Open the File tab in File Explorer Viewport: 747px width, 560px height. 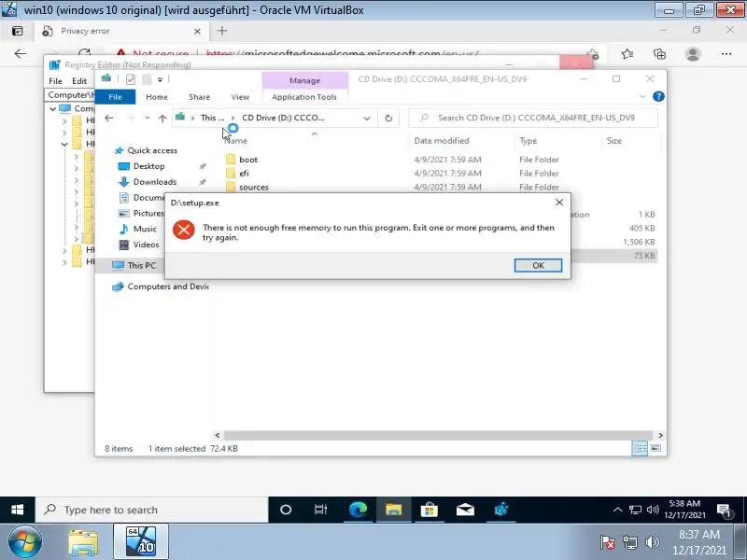(x=115, y=97)
